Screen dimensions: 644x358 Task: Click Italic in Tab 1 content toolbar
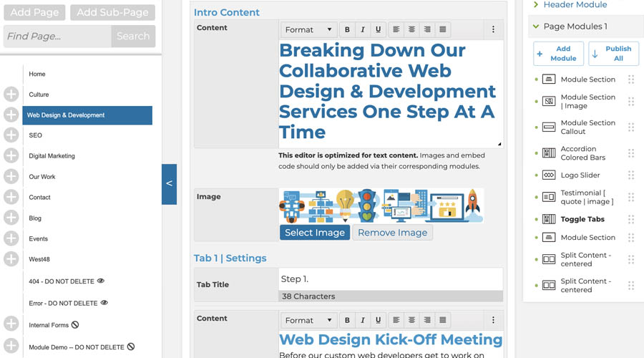[x=363, y=320]
